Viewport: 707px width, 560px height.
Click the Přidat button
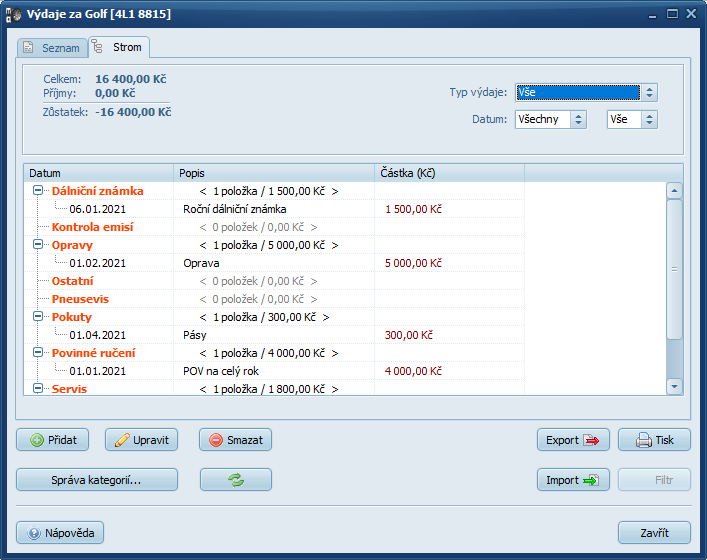pyautogui.click(x=53, y=440)
